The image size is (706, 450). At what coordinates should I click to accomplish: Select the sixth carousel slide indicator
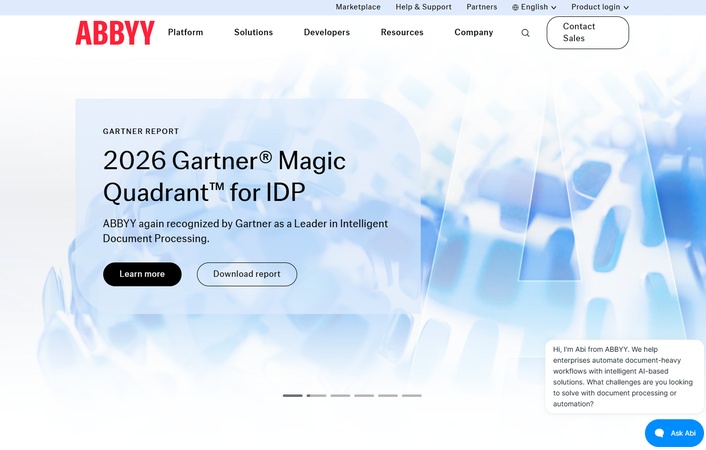(x=412, y=395)
